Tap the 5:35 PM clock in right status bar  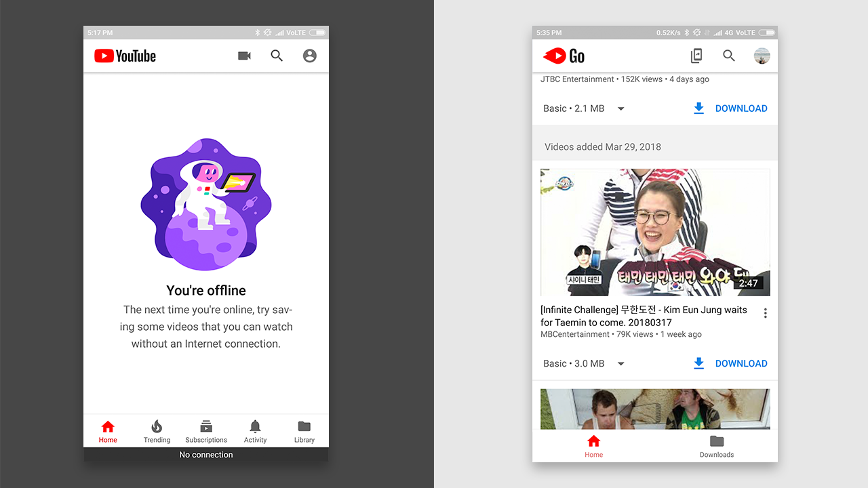[549, 33]
